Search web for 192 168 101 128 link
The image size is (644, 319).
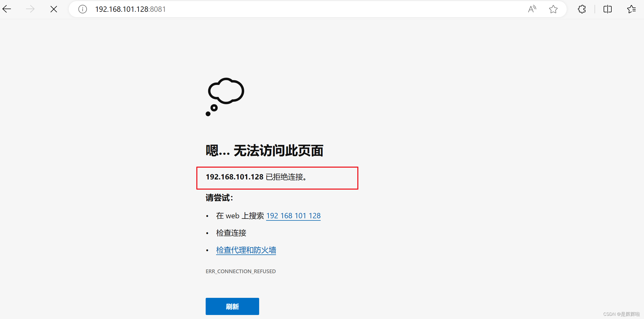pyautogui.click(x=293, y=216)
